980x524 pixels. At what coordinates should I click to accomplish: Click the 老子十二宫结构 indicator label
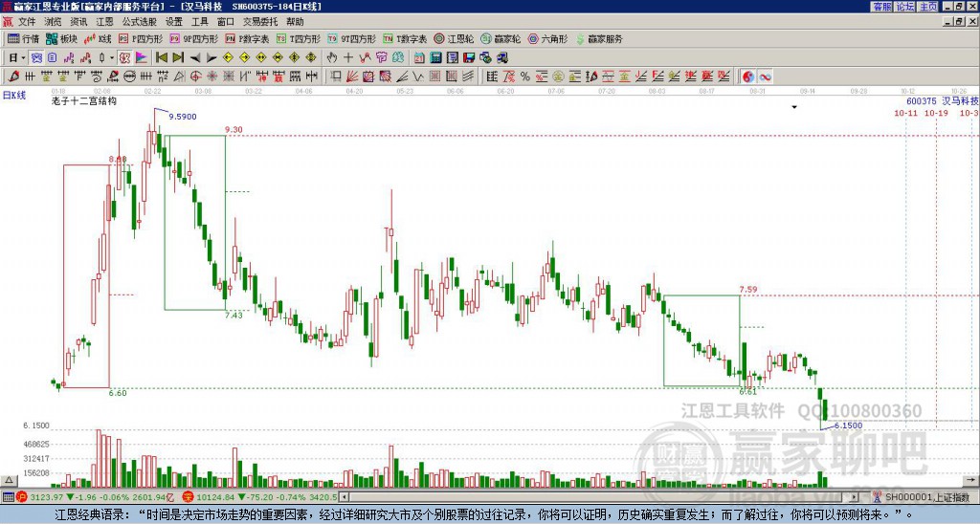[x=84, y=100]
